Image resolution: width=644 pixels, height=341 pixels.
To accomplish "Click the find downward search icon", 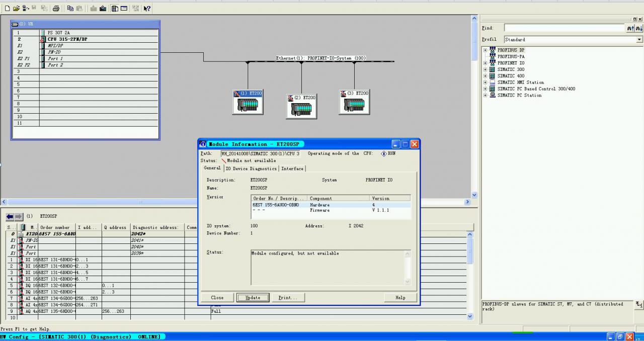I will [638, 28].
